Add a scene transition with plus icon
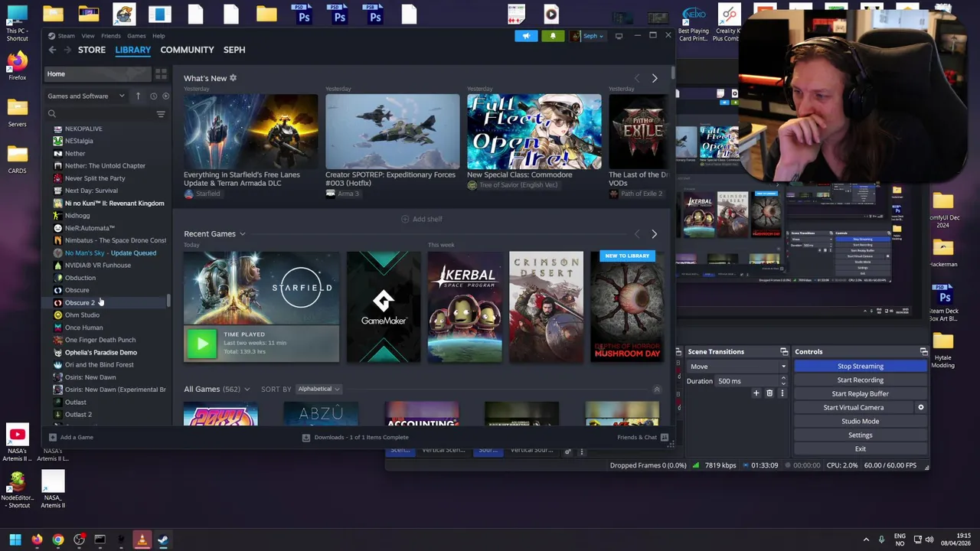980x551 pixels. 756,393
